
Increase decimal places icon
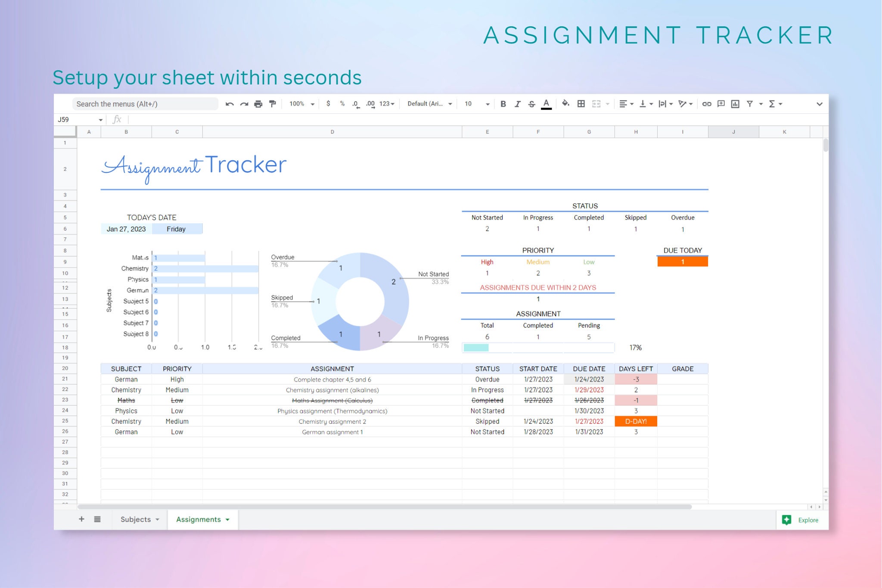370,104
